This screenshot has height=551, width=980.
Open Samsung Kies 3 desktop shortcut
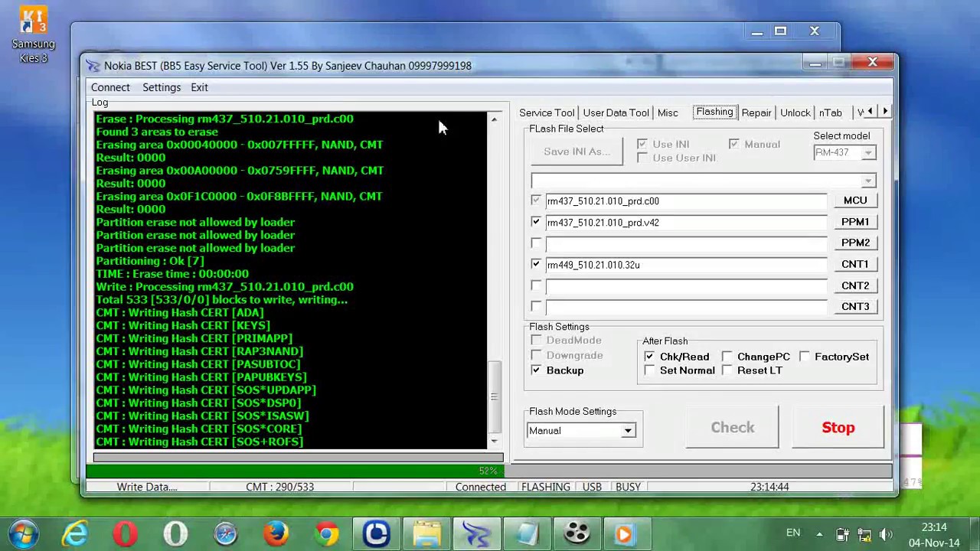(33, 33)
